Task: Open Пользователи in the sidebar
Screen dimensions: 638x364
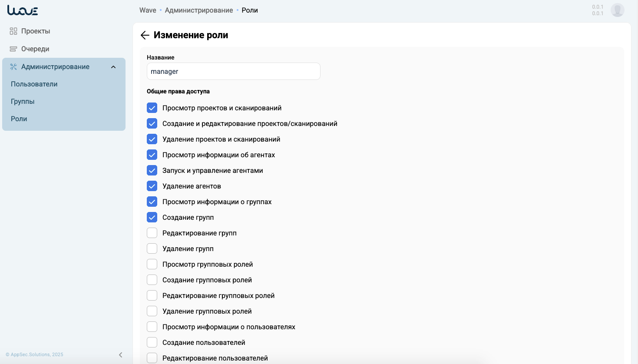Action: 34,84
